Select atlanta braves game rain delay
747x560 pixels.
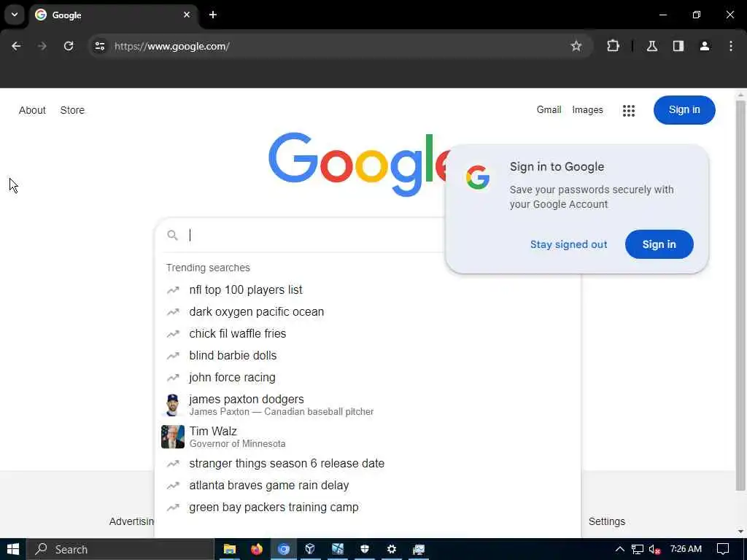coord(368,485)
